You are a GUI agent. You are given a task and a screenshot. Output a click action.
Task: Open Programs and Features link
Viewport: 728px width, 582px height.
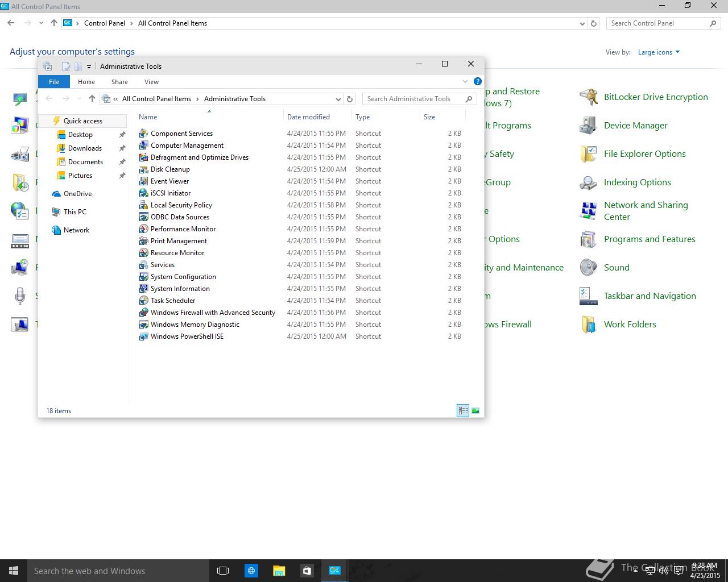pyautogui.click(x=650, y=239)
